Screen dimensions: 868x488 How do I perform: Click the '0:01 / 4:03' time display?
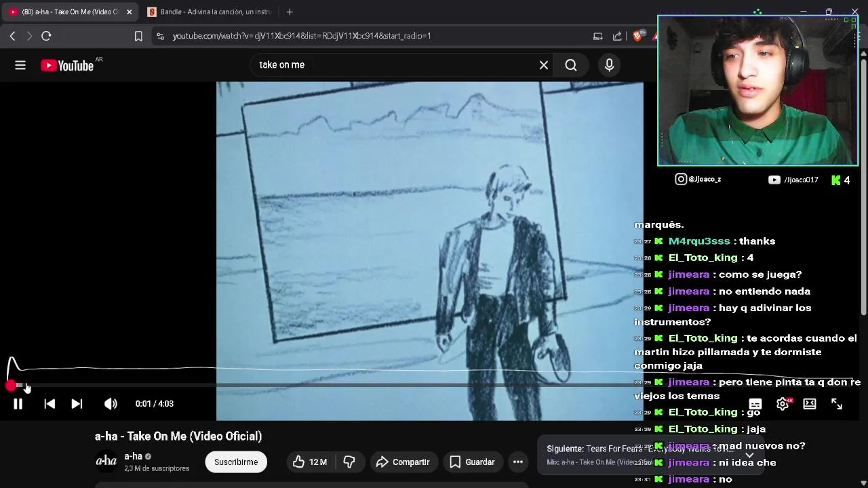coord(155,404)
